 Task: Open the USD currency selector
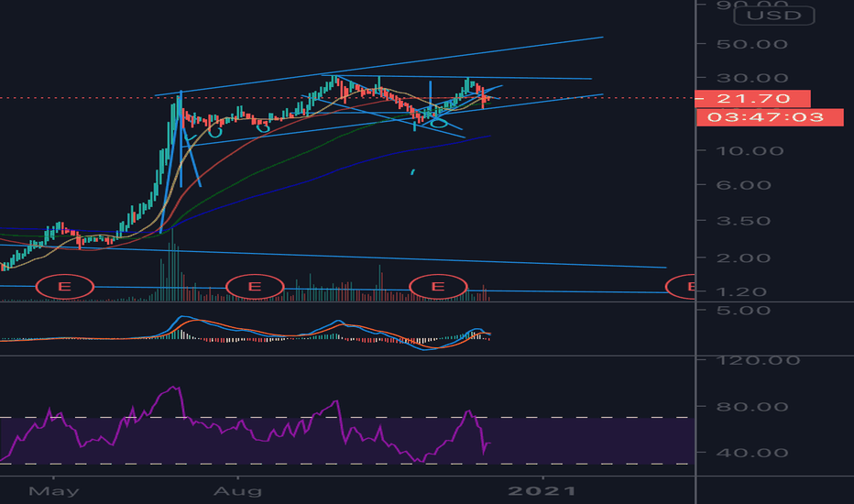(774, 16)
